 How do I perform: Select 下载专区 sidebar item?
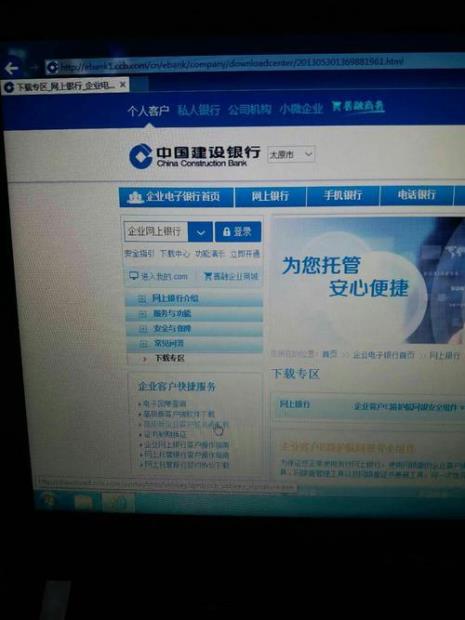(x=169, y=358)
